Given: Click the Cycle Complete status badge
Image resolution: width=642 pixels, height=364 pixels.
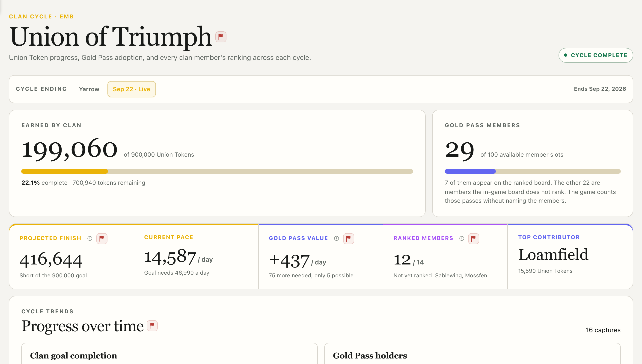Looking at the screenshot, I should pyautogui.click(x=596, y=55).
